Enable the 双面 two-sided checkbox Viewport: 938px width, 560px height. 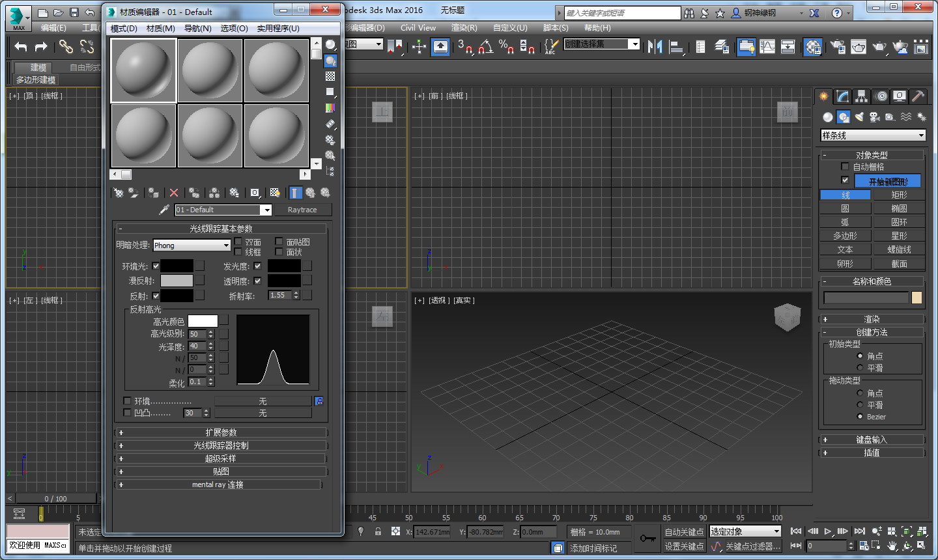pos(238,242)
